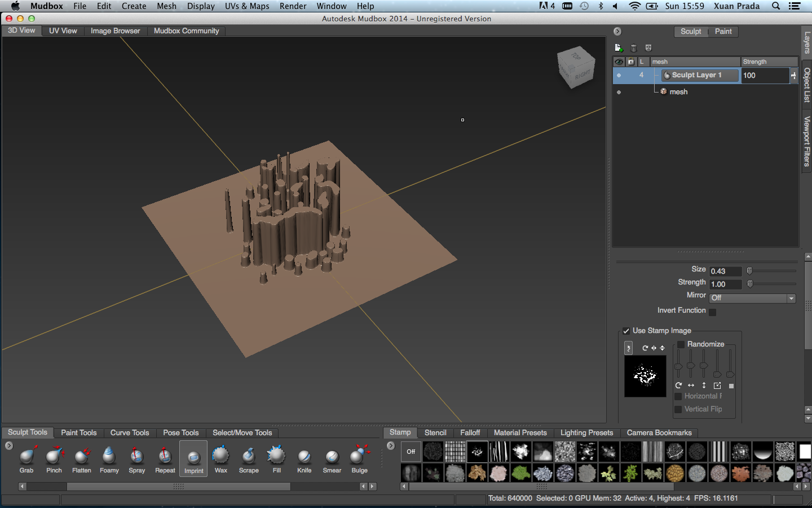Turn stamp Off in stamp tray

pyautogui.click(x=411, y=452)
